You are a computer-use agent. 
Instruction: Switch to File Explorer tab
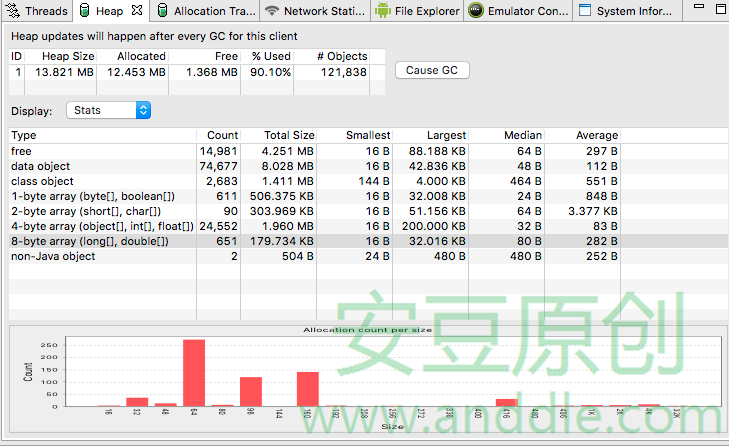pos(427,11)
